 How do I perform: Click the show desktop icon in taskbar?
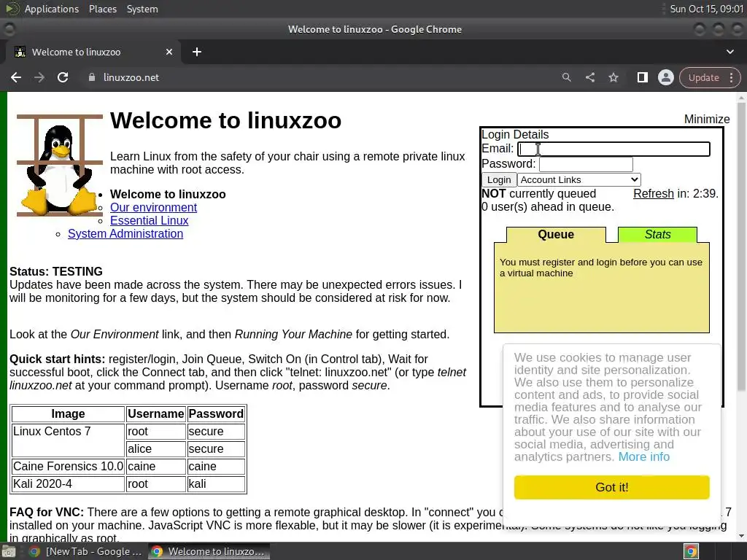tap(9, 551)
